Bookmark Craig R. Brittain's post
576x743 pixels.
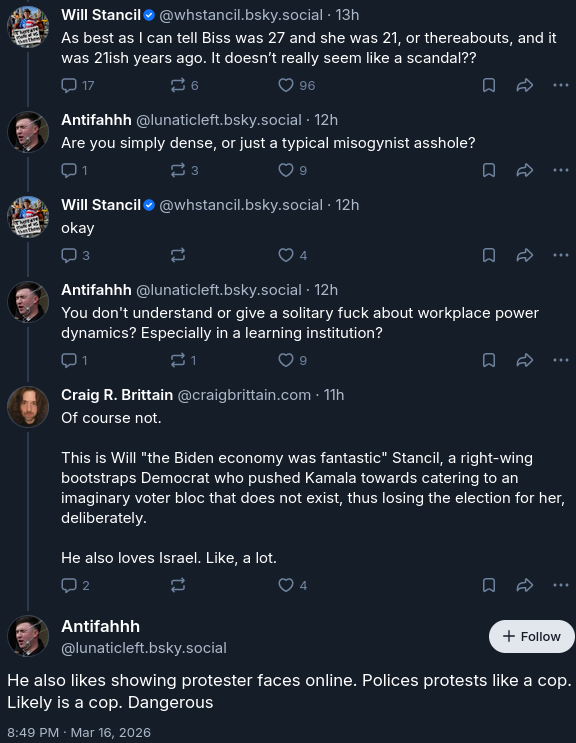489,585
